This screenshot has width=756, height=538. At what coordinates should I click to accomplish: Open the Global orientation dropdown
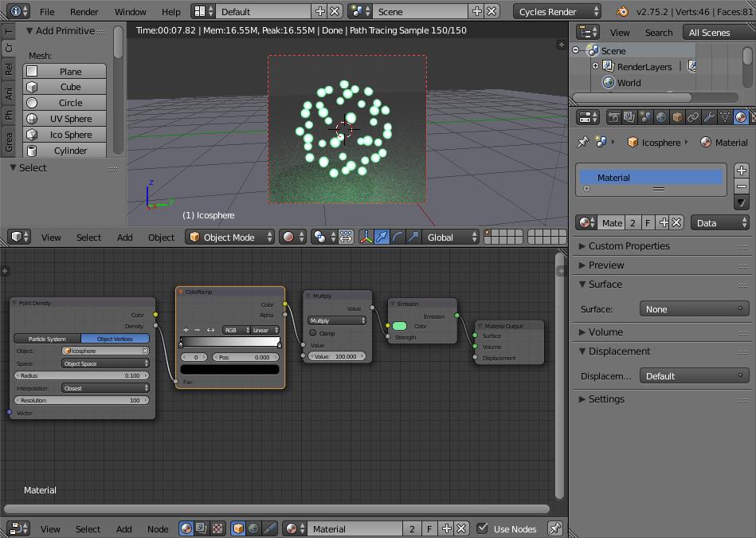click(x=450, y=237)
